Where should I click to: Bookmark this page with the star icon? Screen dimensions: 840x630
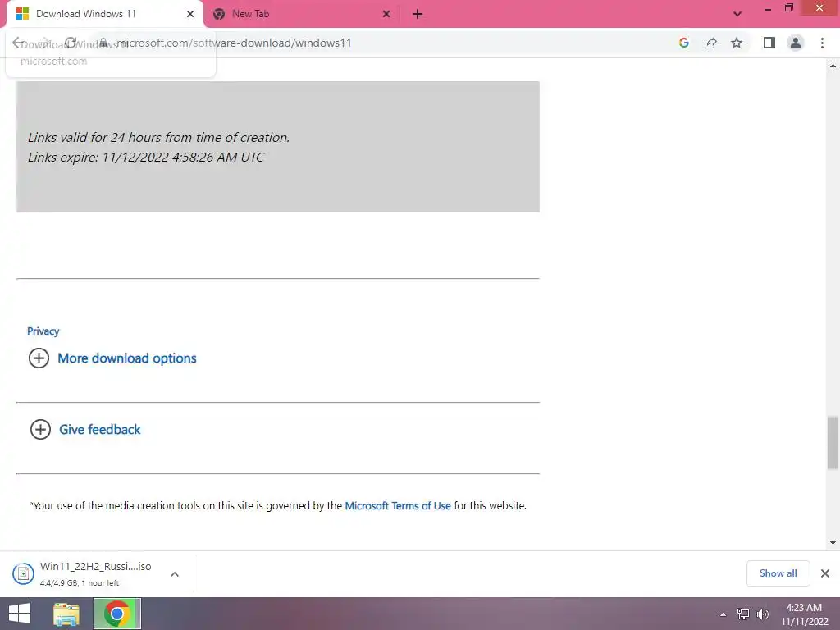point(737,43)
